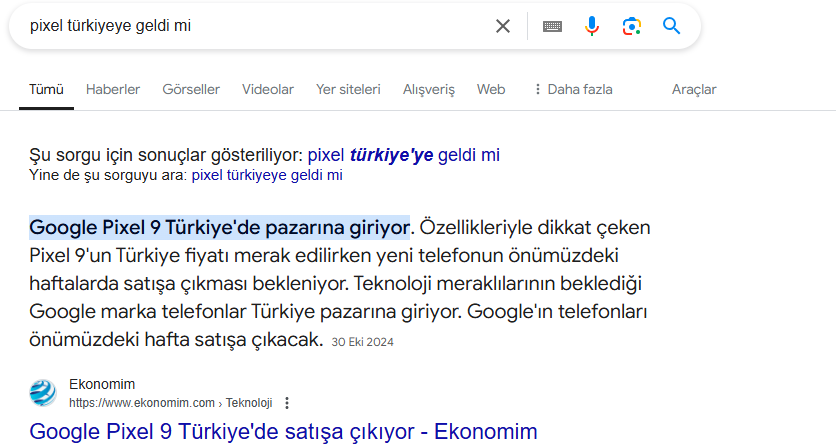
Task: Open Google Lens image search icon
Action: (631, 26)
